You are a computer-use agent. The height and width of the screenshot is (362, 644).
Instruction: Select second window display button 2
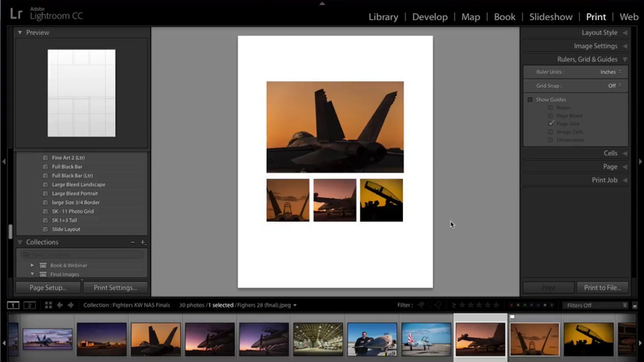point(30,305)
